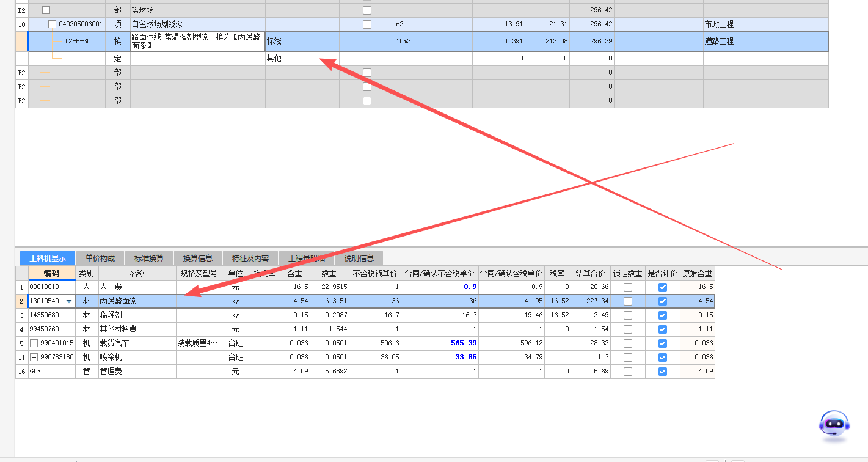Collapse the 篮球场 section row
The image size is (868, 462).
click(x=46, y=10)
